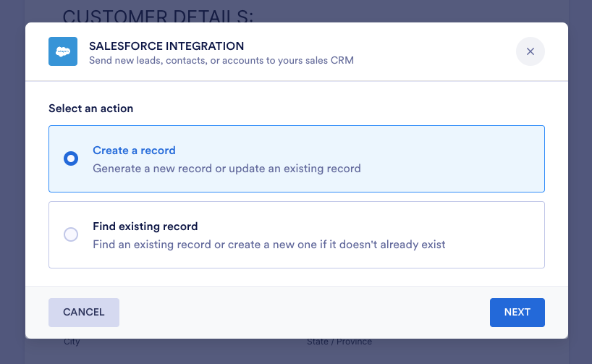Screen dimensions: 592x364
Task: Click the State / Province label in background
Action: pyautogui.click(x=339, y=342)
